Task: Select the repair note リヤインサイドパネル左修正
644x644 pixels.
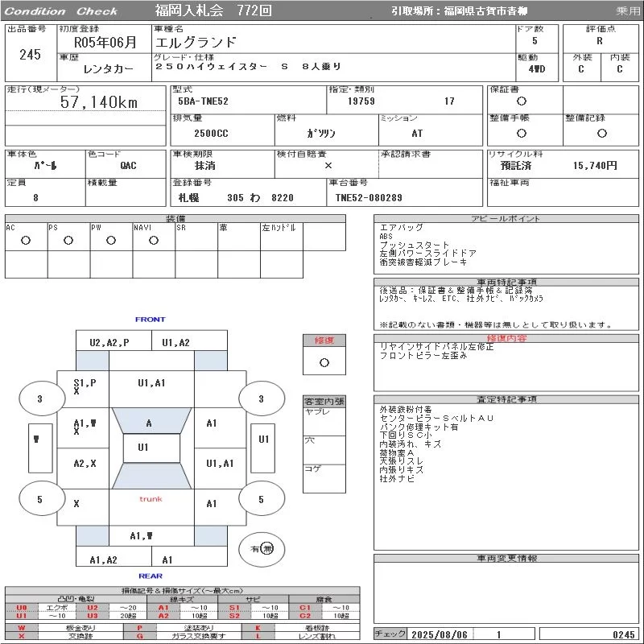Action: pyautogui.click(x=436, y=347)
